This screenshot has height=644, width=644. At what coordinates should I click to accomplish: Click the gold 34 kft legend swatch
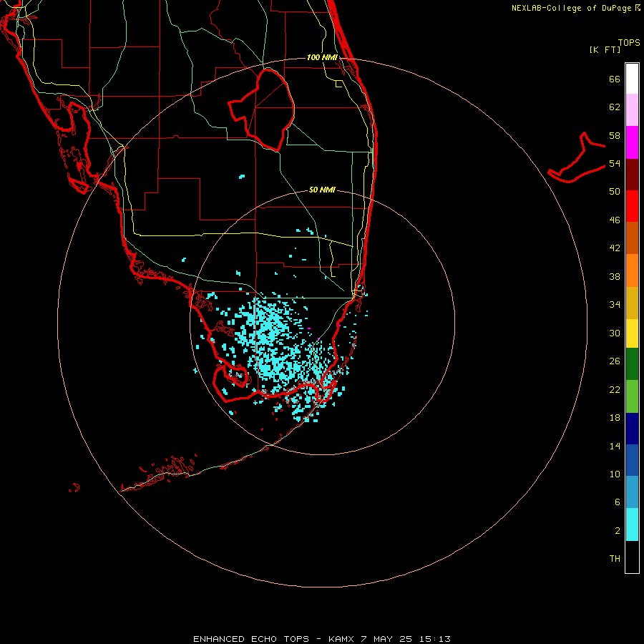[632, 303]
